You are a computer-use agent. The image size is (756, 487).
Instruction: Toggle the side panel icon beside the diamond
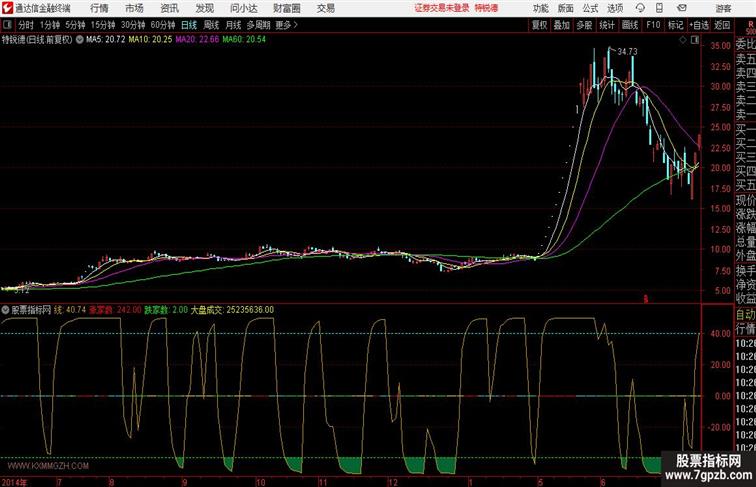(x=695, y=40)
